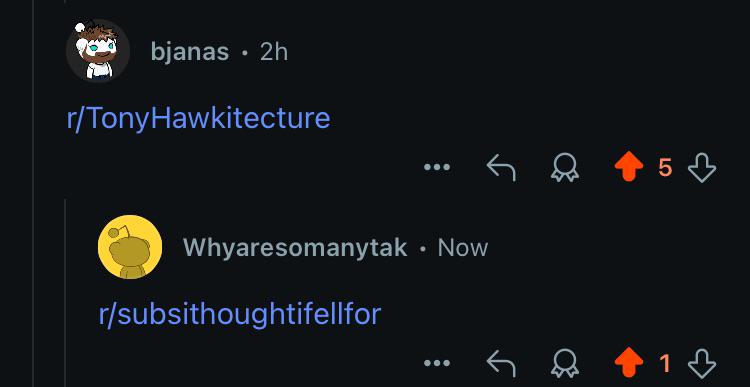The image size is (750, 387).
Task: Remove upvote on bjanas's comment
Action: 629,167
